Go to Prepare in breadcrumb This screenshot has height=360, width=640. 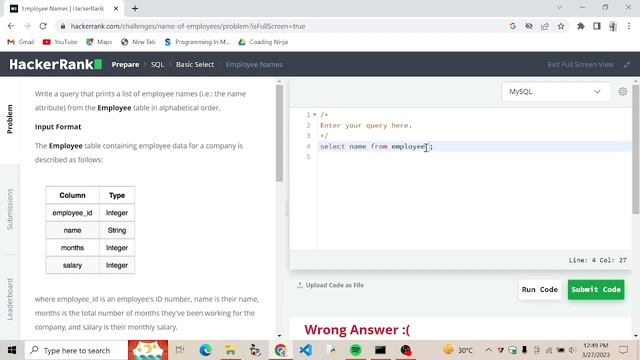[x=125, y=64]
